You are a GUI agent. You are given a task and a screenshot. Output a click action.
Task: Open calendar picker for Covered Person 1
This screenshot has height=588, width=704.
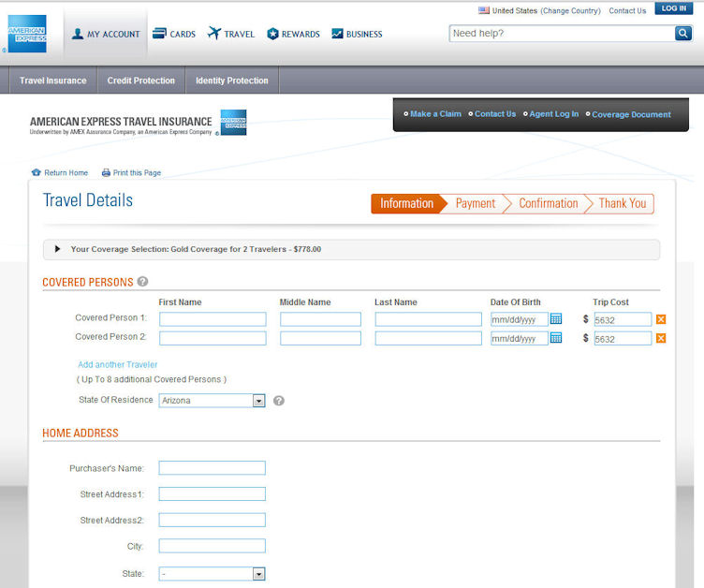[x=556, y=319]
